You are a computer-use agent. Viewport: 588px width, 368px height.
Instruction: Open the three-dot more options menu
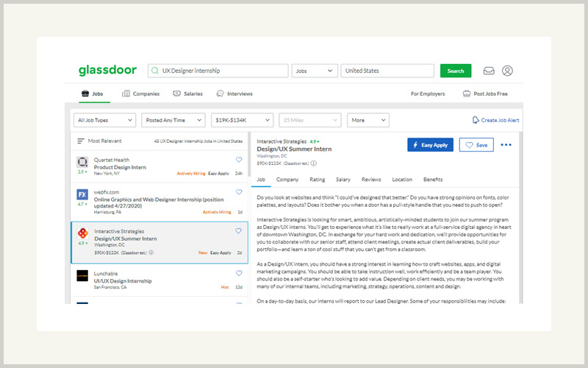506,145
